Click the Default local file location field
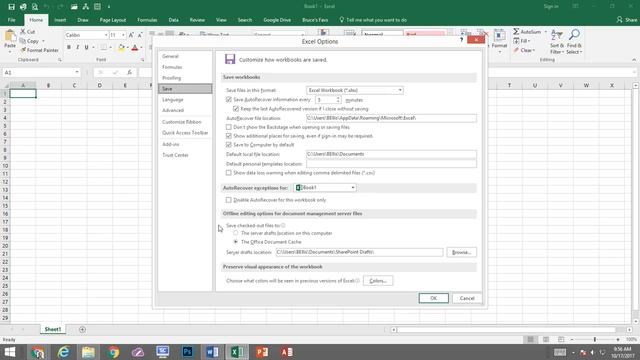Image resolution: width=640 pixels, height=360 pixels. [391, 154]
